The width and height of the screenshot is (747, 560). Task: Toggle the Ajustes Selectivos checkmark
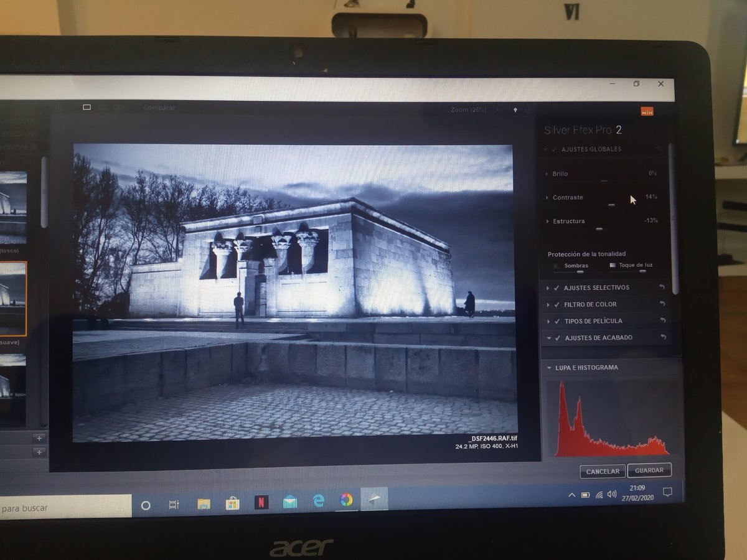coord(557,287)
